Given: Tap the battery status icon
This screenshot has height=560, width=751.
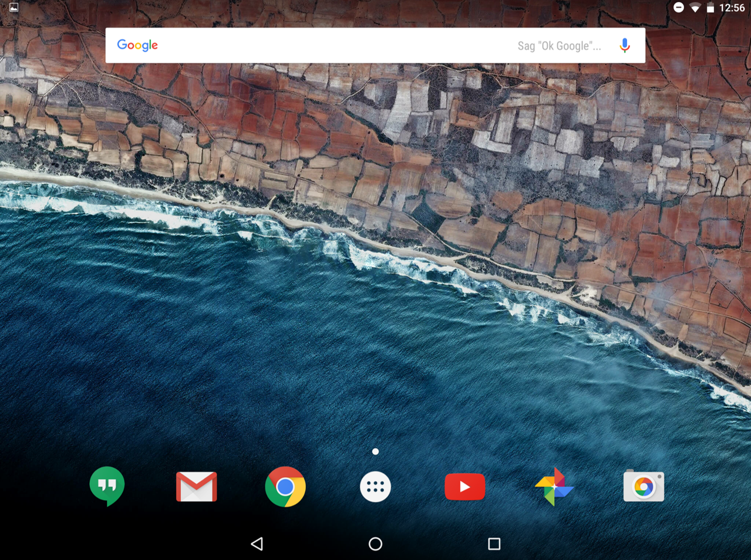Looking at the screenshot, I should (710, 8).
